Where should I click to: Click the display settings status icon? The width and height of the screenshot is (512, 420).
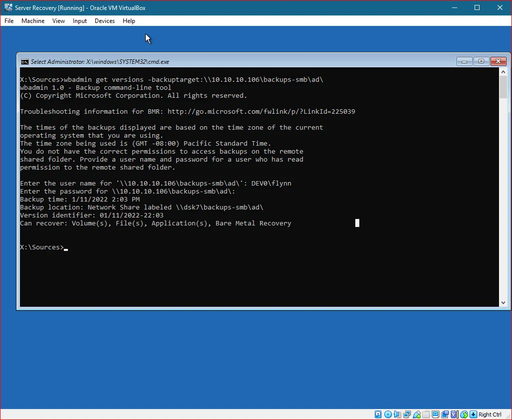point(435,414)
